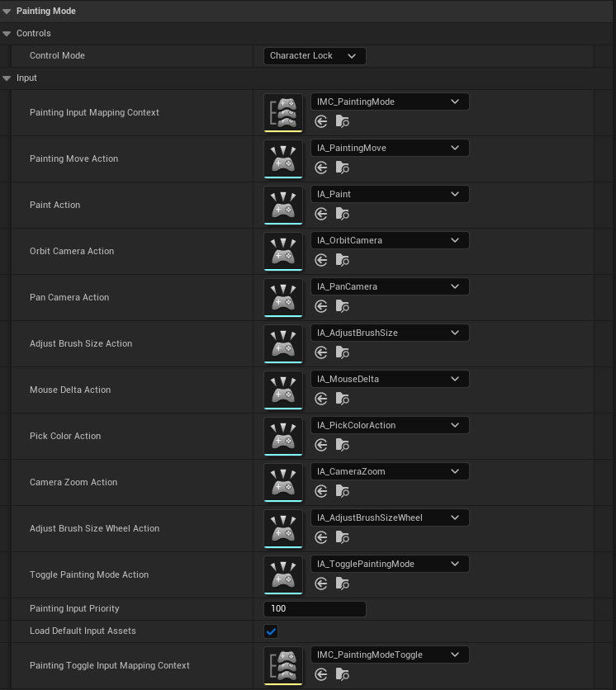Screen dimensions: 616x690
Task: Use selected asset for Camera Zoom Action
Action: [x=321, y=491]
